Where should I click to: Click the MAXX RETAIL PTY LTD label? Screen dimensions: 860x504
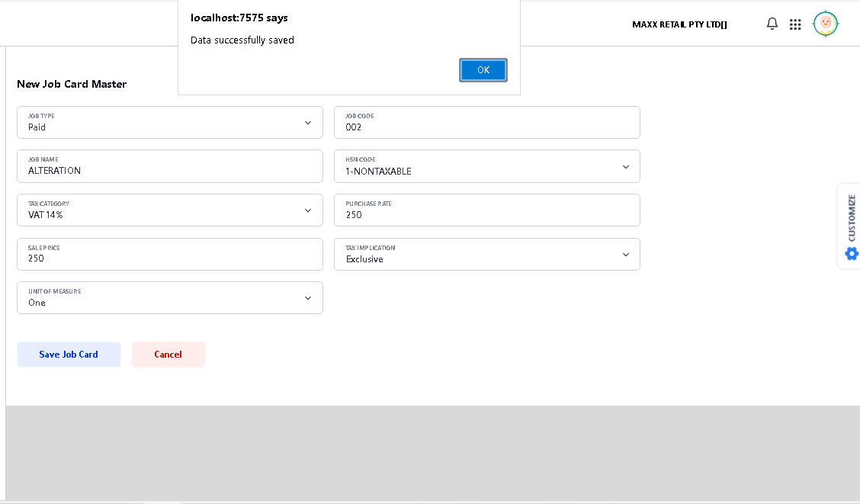point(679,24)
